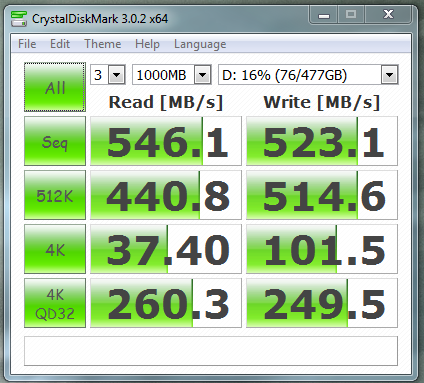Open the Edit menu

[x=60, y=44]
